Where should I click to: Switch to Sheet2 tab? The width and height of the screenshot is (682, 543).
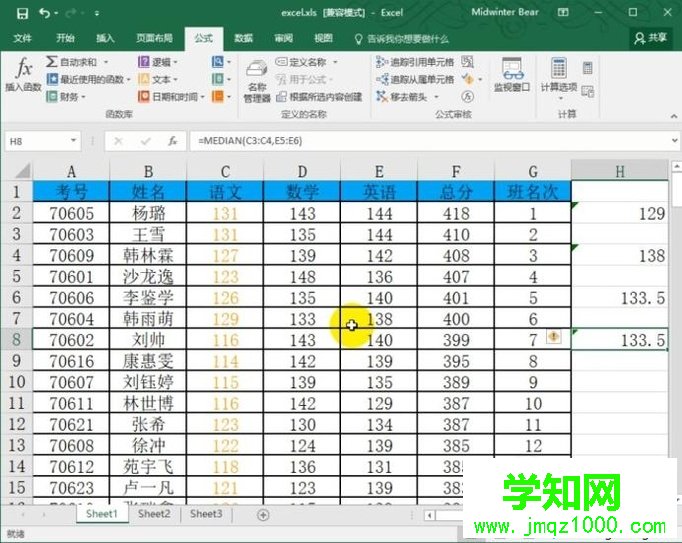point(154,514)
